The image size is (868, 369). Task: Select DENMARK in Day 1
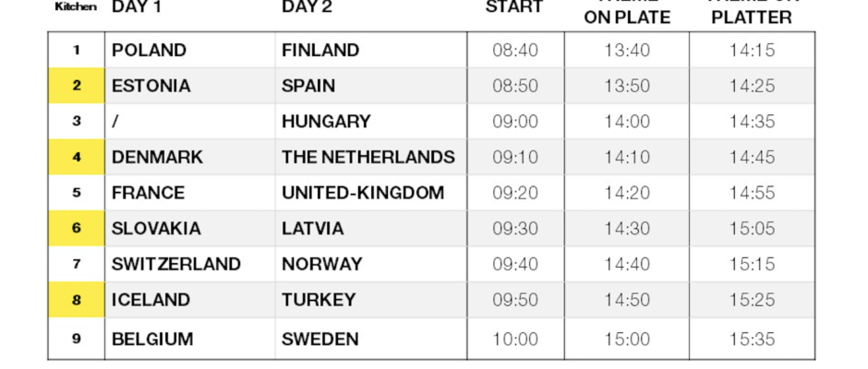coord(157,157)
